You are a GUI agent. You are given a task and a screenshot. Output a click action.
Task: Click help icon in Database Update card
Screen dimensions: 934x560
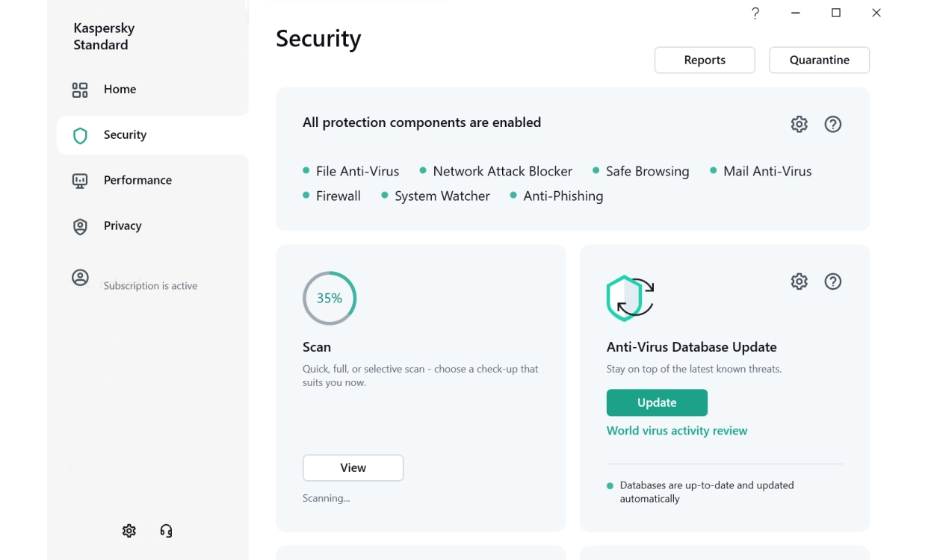pyautogui.click(x=832, y=281)
